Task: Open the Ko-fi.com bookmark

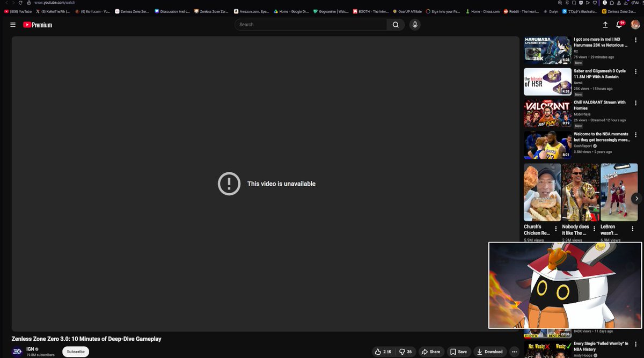Action: click(92, 11)
